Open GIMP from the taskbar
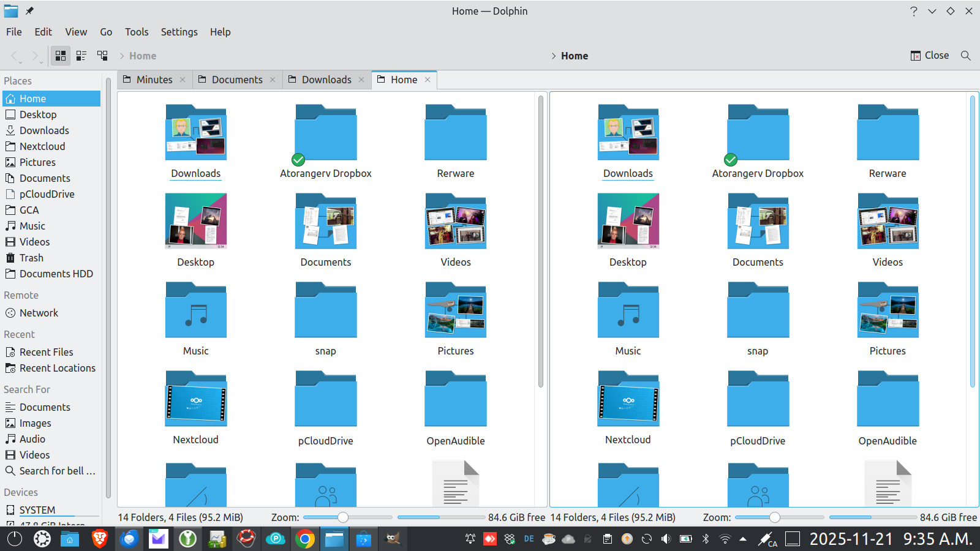Viewport: 980px width, 551px height. (393, 539)
